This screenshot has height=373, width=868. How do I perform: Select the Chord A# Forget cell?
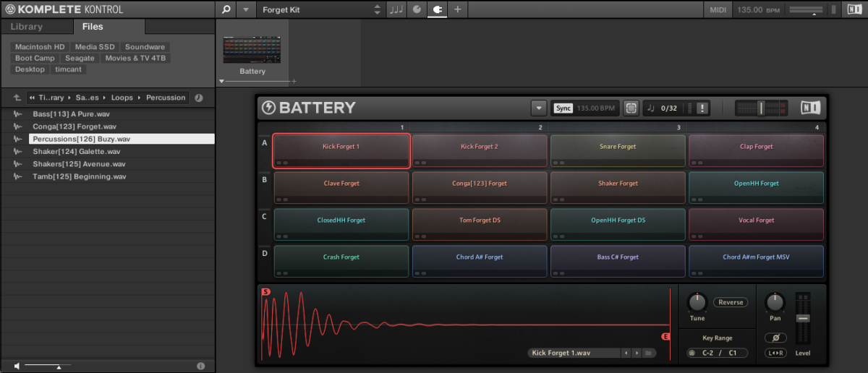coord(480,261)
